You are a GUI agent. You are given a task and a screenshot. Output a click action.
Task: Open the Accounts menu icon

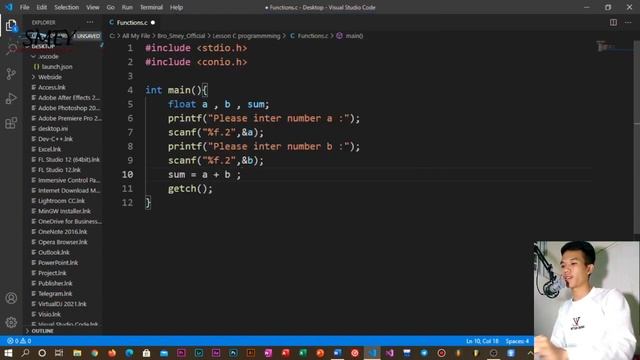(11, 298)
